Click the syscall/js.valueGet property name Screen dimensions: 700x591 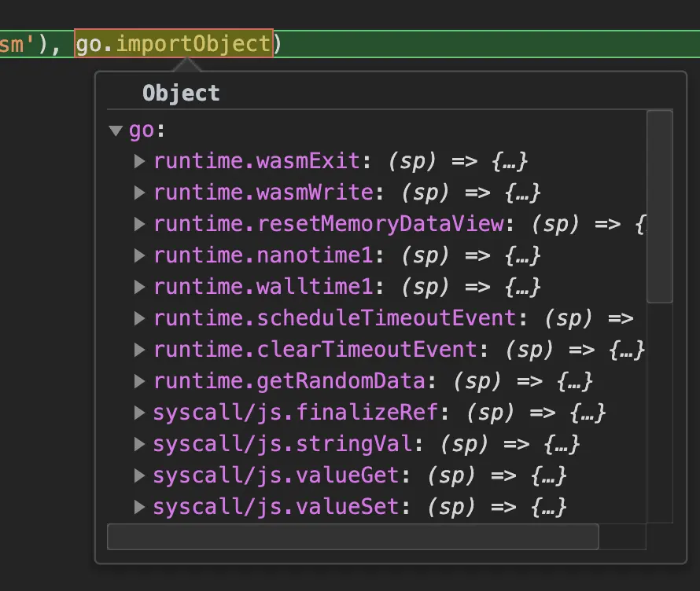(x=276, y=475)
